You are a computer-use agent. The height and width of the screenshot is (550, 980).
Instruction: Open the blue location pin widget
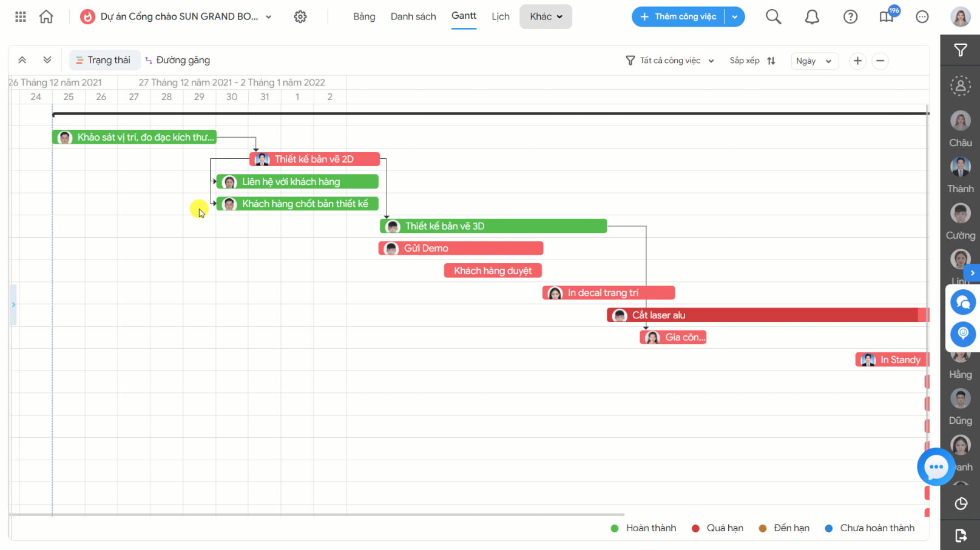coord(963,334)
